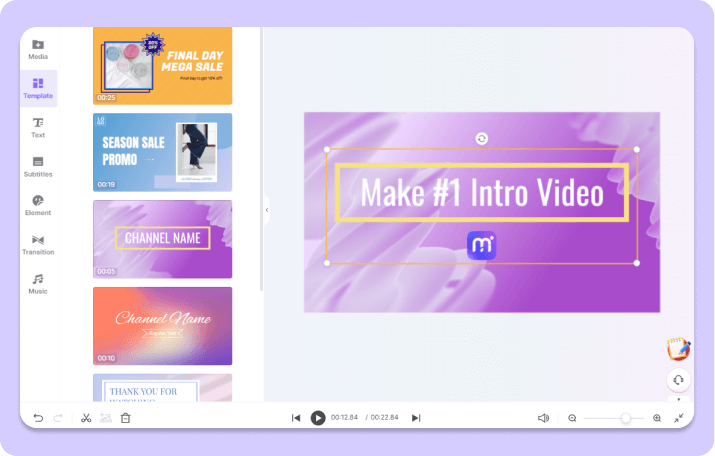The image size is (715, 456).
Task: Click the trash delete icon
Action: tap(125, 418)
